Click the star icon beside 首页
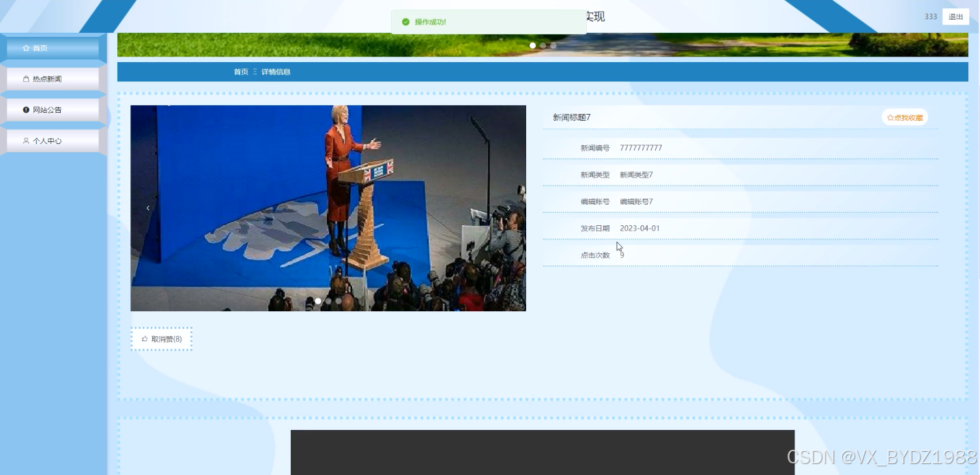Viewport: 980px width, 475px height. 26,48
